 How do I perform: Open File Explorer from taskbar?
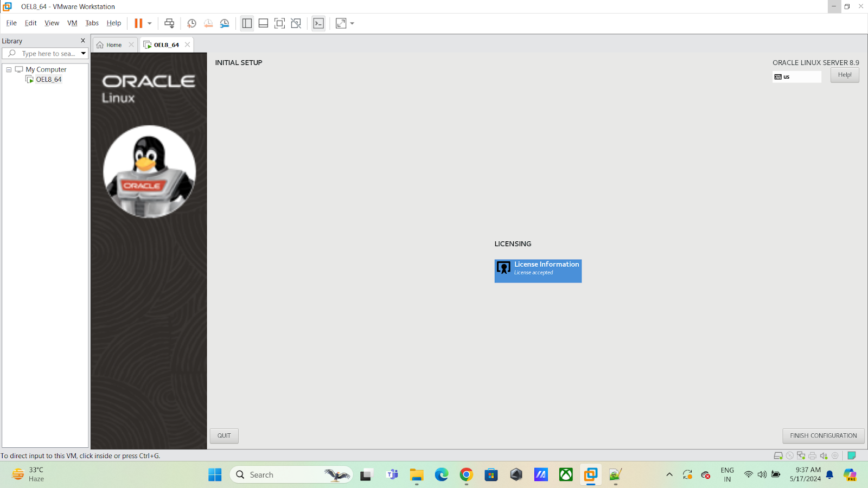[417, 475]
